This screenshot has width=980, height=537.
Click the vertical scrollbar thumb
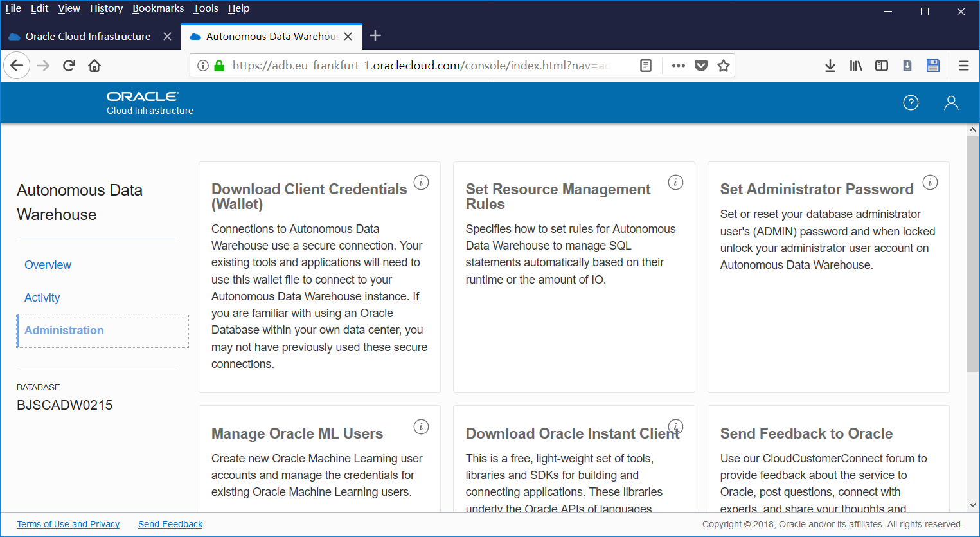(973, 254)
